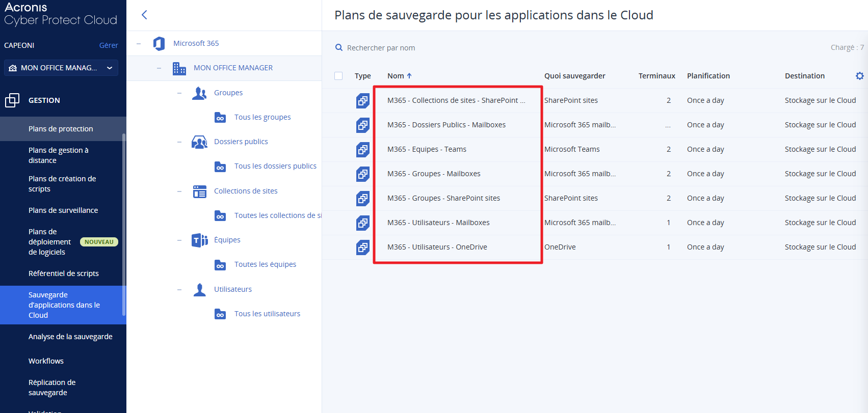Viewport: 868px width, 413px height.
Task: Collapse the MON OFFICE MANAGER node
Action: pos(159,68)
